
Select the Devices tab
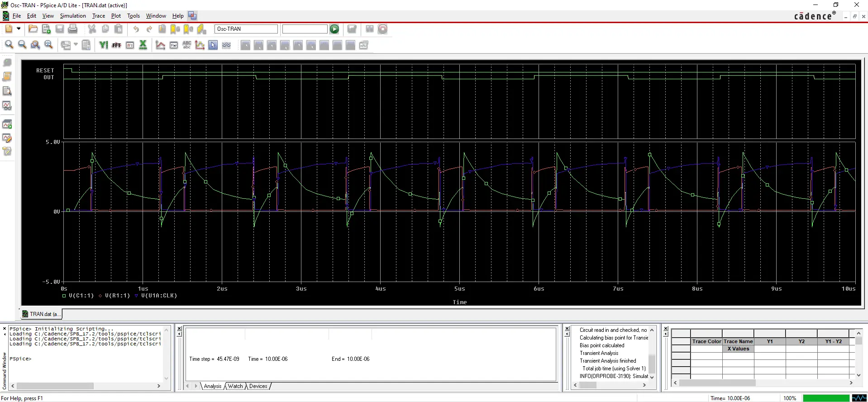pos(258,386)
